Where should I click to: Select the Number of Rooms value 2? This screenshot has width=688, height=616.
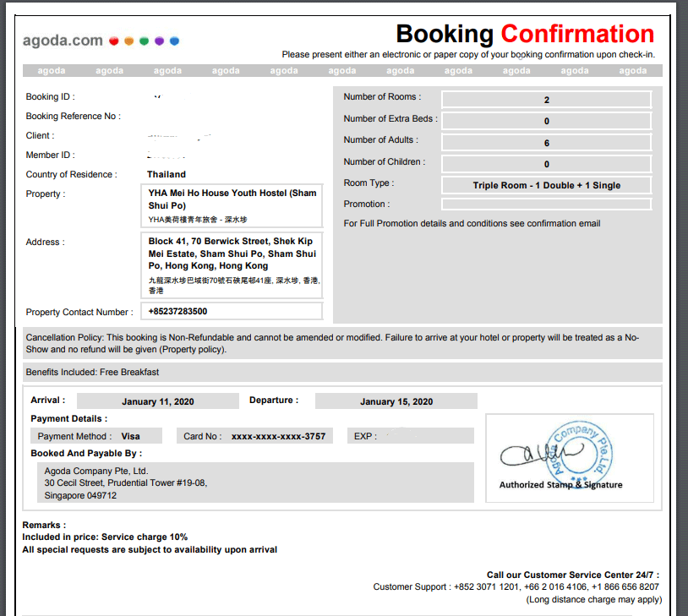point(546,100)
